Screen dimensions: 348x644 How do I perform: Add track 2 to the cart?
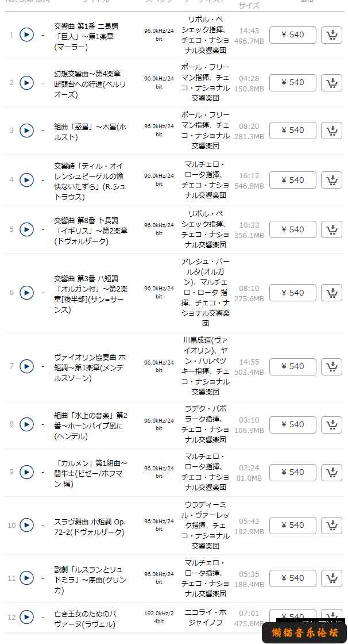(x=331, y=83)
